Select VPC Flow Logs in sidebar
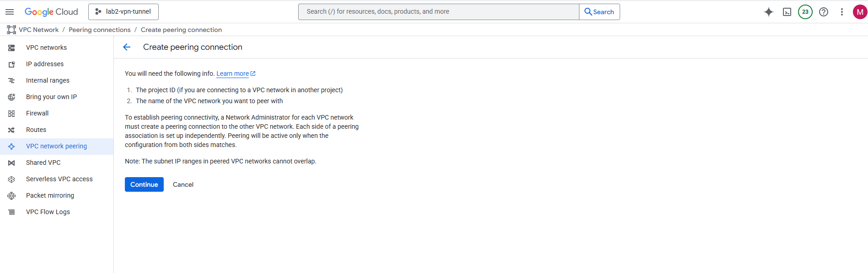 click(48, 212)
